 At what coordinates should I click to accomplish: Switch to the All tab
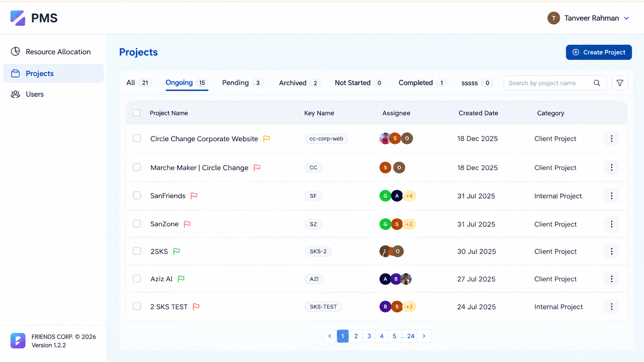[x=139, y=83]
